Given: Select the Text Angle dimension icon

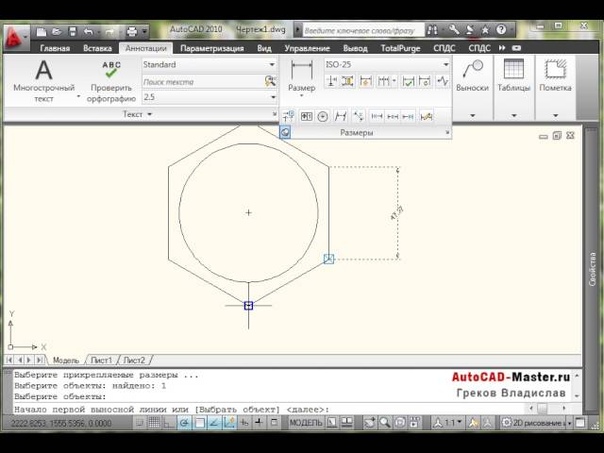Looking at the screenshot, I should pos(358,116).
